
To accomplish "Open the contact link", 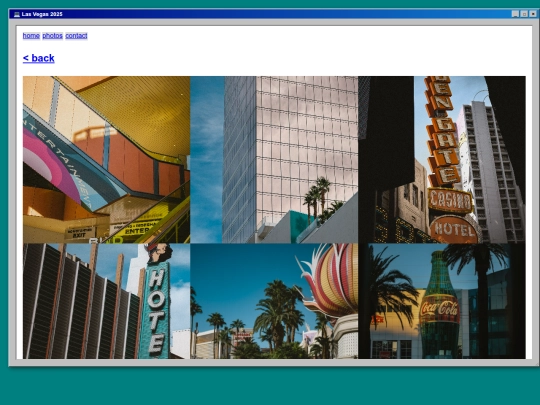I will (76, 35).
